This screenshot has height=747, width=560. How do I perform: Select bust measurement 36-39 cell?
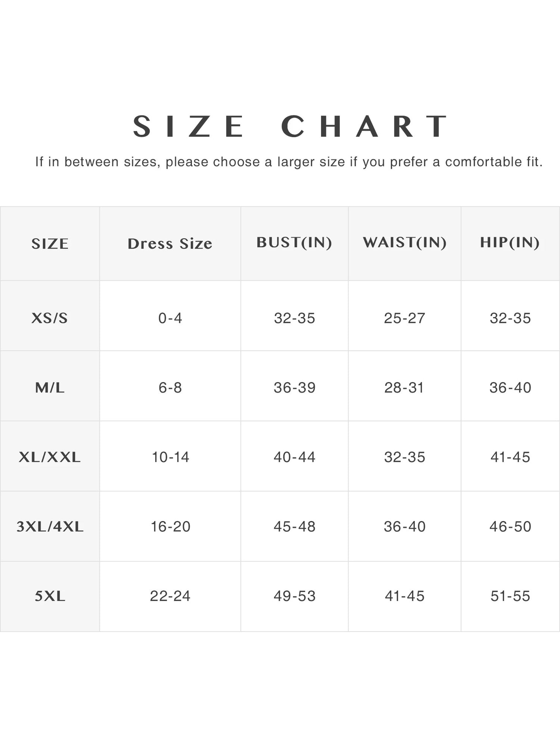pyautogui.click(x=295, y=388)
